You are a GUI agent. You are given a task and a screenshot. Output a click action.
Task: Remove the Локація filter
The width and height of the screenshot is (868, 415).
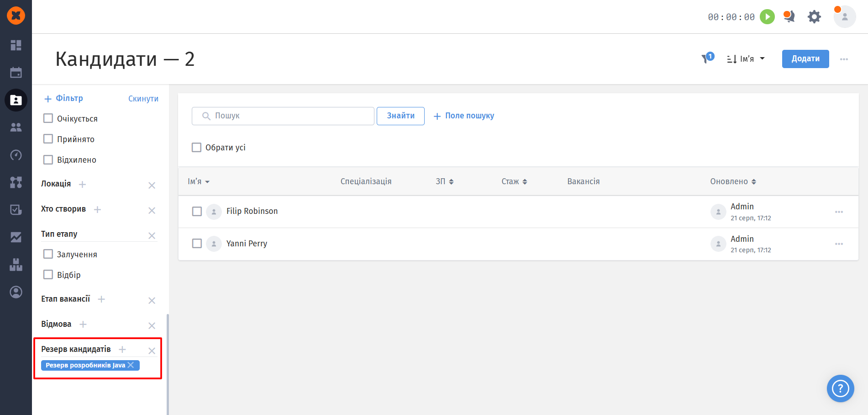point(152,185)
